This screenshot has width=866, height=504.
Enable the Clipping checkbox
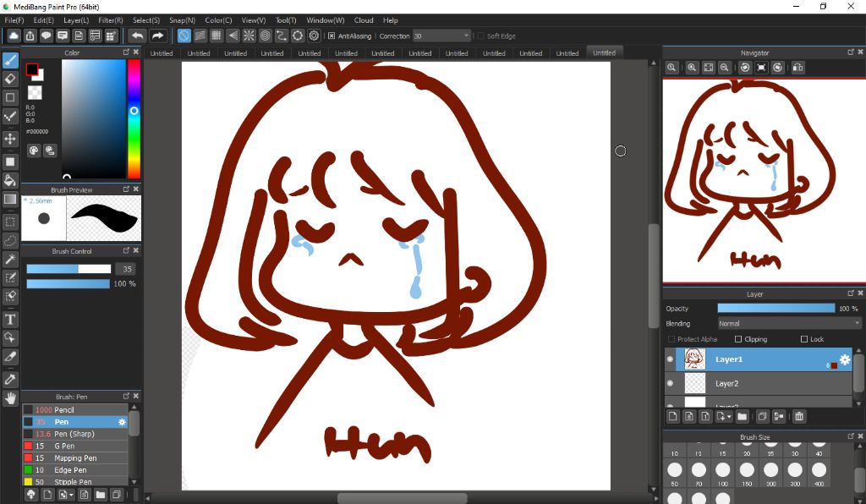tap(737, 339)
